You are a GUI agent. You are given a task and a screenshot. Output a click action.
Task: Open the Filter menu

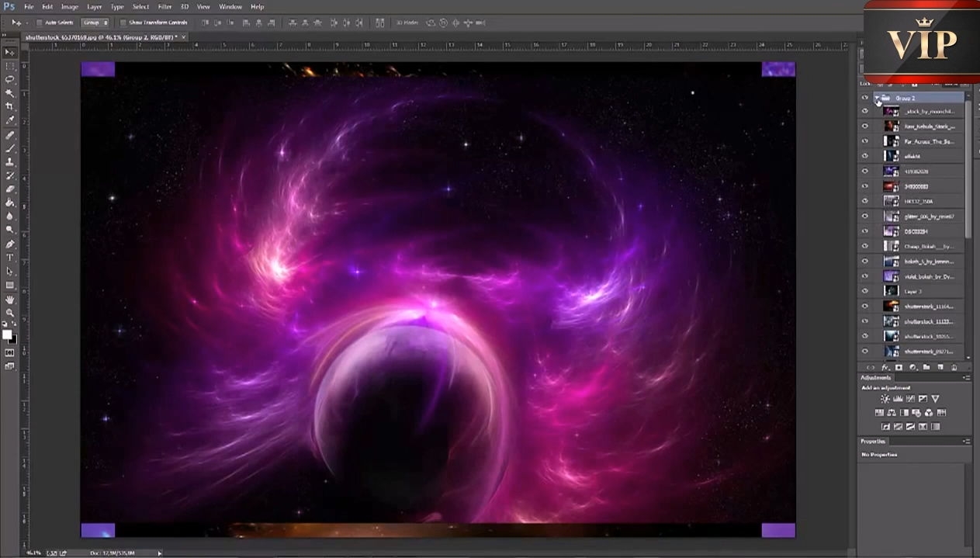click(x=165, y=6)
